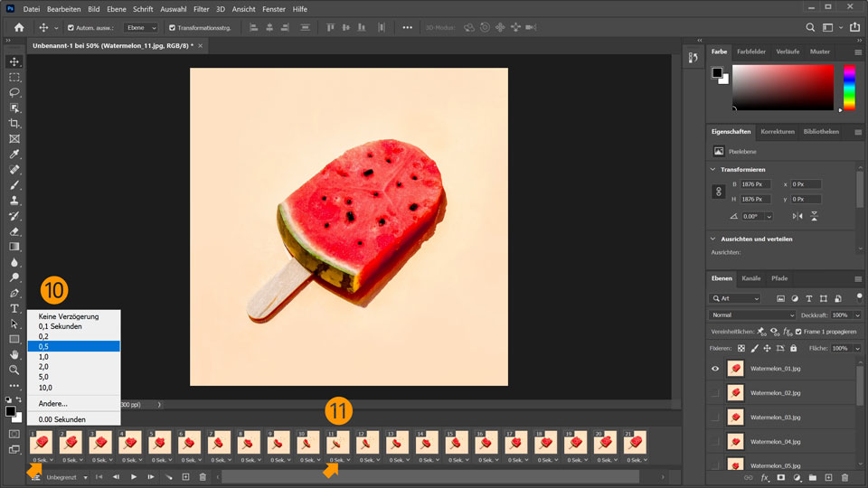868x488 pixels.
Task: Switch to the Kanäle tab
Action: tap(750, 278)
